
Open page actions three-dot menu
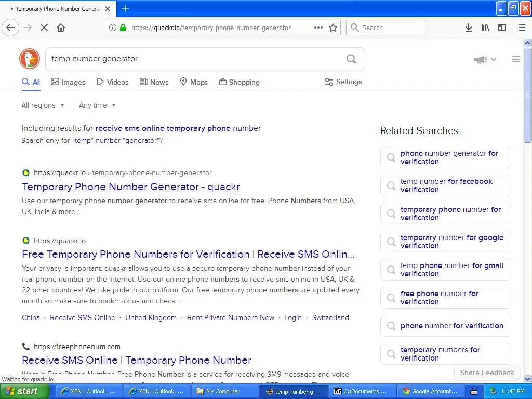tap(318, 28)
